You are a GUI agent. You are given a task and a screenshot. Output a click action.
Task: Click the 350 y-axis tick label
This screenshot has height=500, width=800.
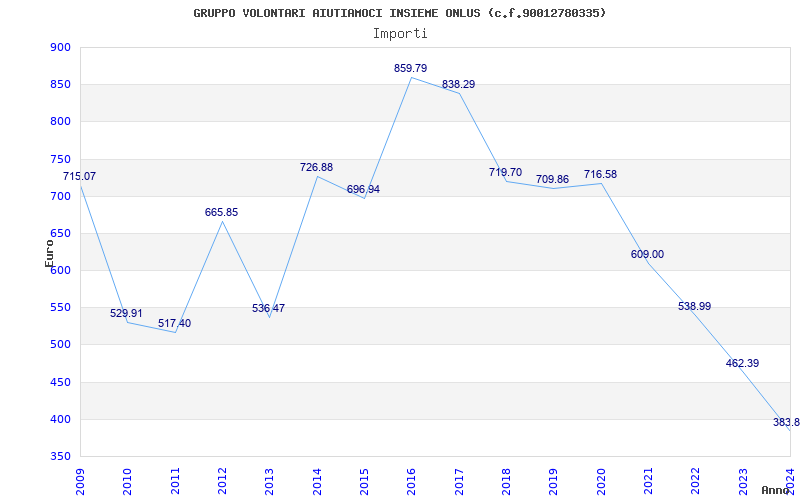61,457
